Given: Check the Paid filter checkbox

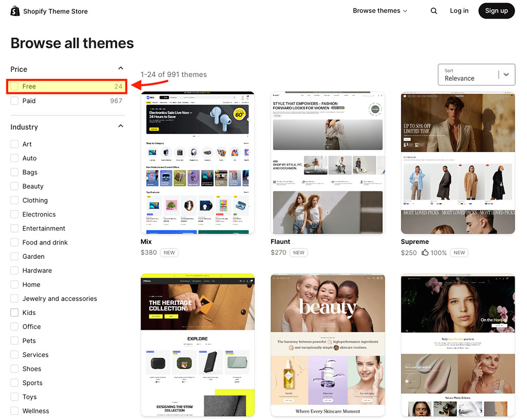Looking at the screenshot, I should [x=15, y=101].
